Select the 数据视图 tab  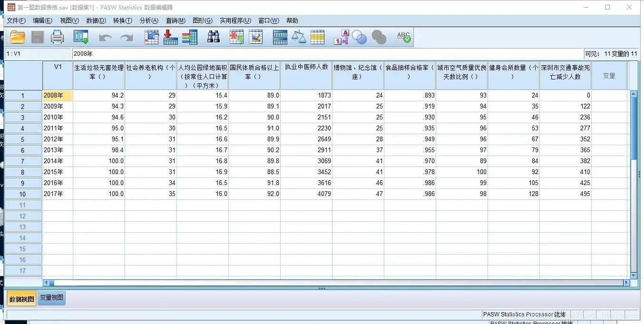tap(21, 299)
